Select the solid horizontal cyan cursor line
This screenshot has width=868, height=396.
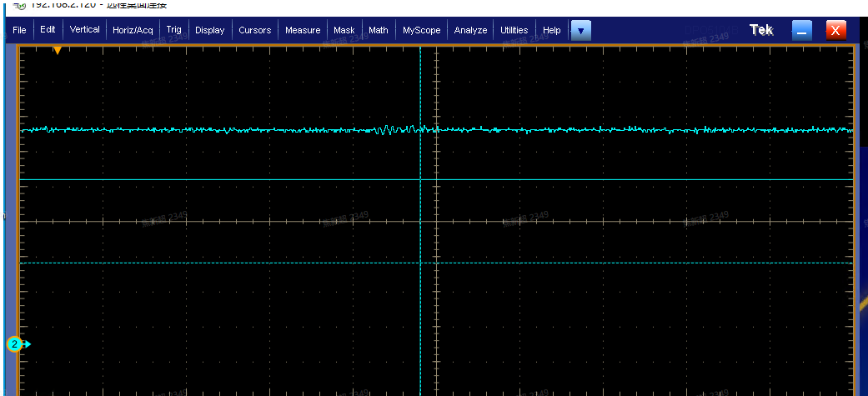(x=436, y=179)
